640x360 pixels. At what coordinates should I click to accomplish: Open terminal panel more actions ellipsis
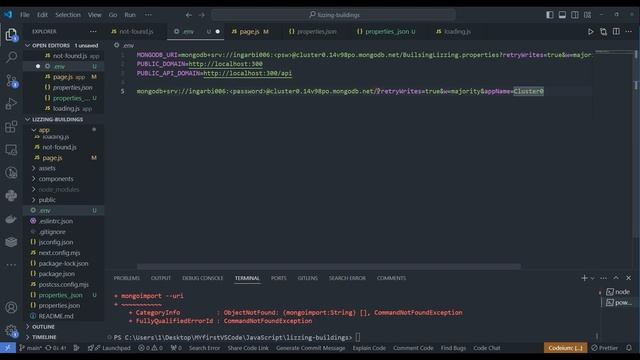pyautogui.click(x=603, y=278)
